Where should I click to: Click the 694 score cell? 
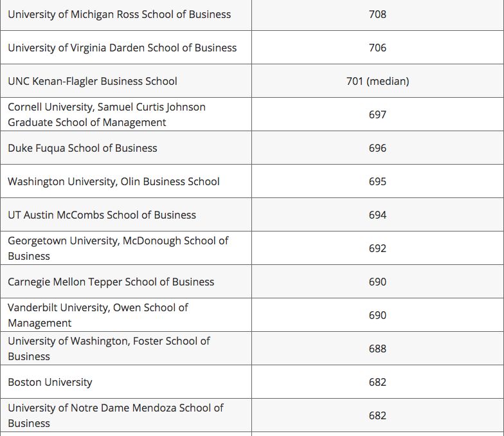pos(377,215)
